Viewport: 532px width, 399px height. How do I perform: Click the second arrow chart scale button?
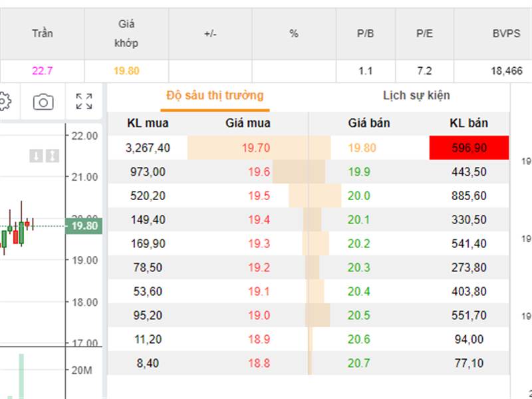pos(53,156)
